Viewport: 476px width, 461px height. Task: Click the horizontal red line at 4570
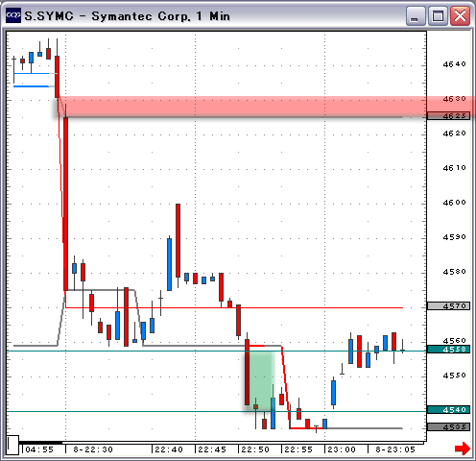click(234, 307)
